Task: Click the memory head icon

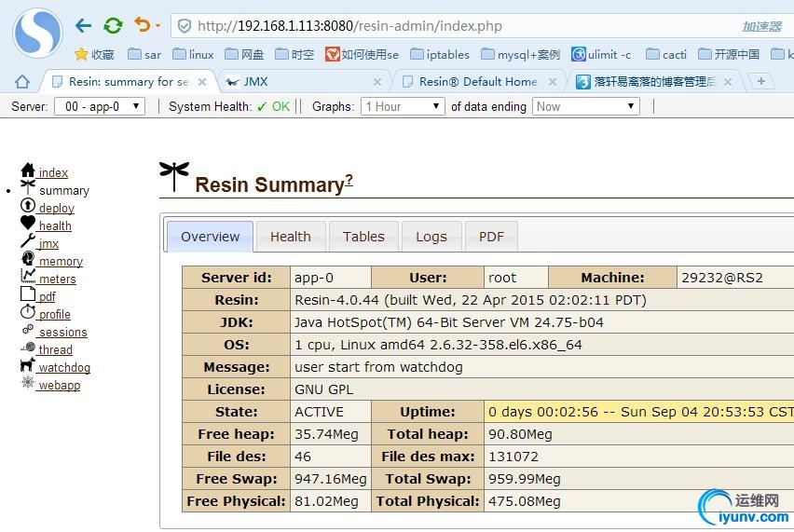Action: (28, 258)
